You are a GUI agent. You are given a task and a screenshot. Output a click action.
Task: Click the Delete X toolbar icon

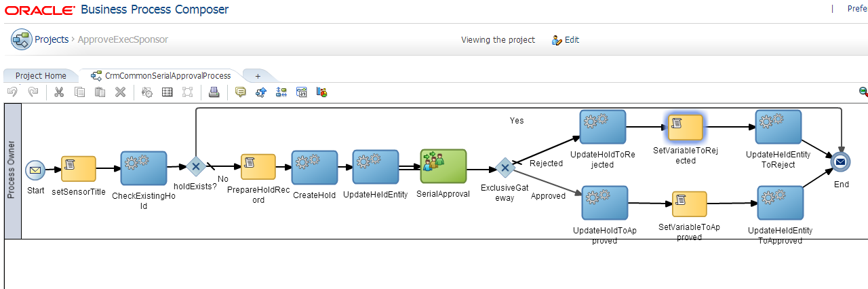point(120,92)
